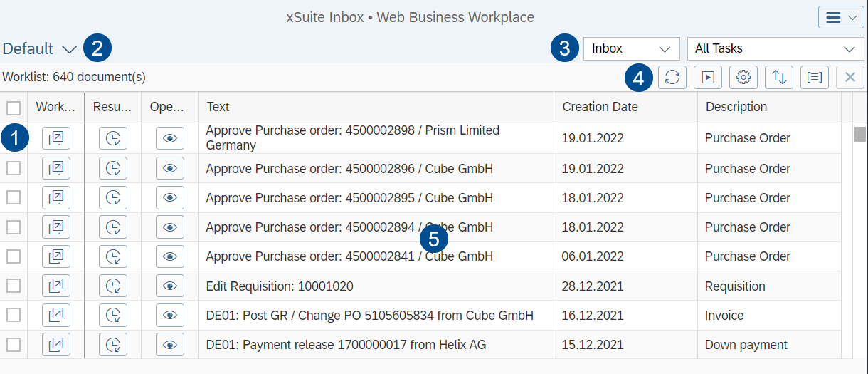Click the play/execute icon in toolbar

pyautogui.click(x=708, y=78)
